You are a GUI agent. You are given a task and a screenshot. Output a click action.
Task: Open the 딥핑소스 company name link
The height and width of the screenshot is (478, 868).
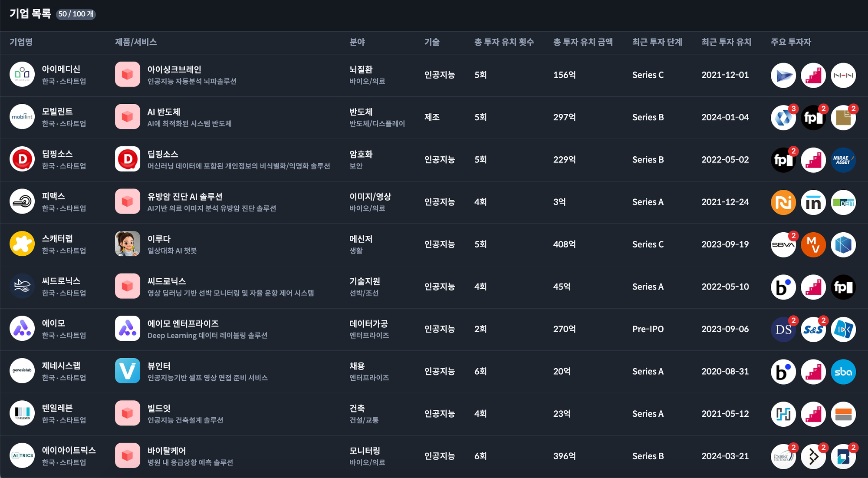pyautogui.click(x=57, y=154)
